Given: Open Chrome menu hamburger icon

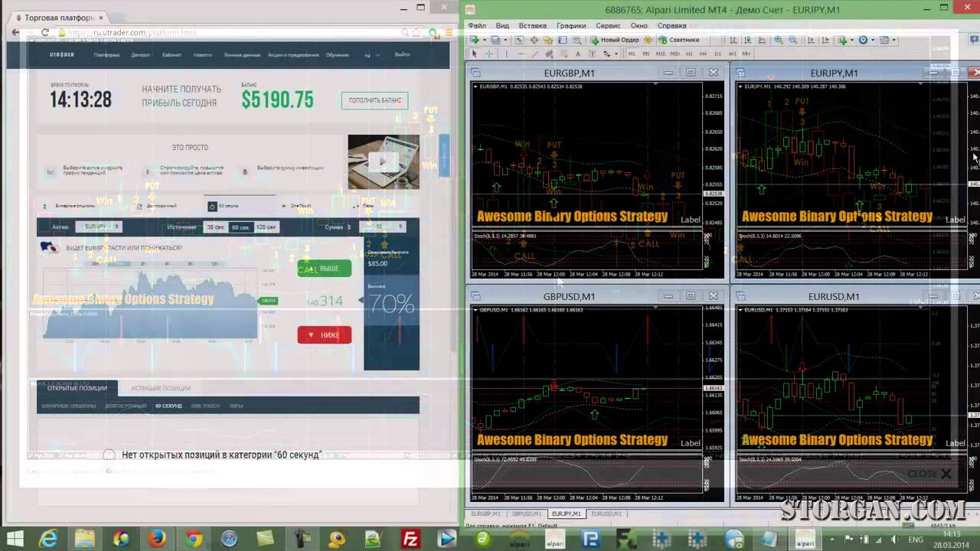Looking at the screenshot, I should 449,33.
